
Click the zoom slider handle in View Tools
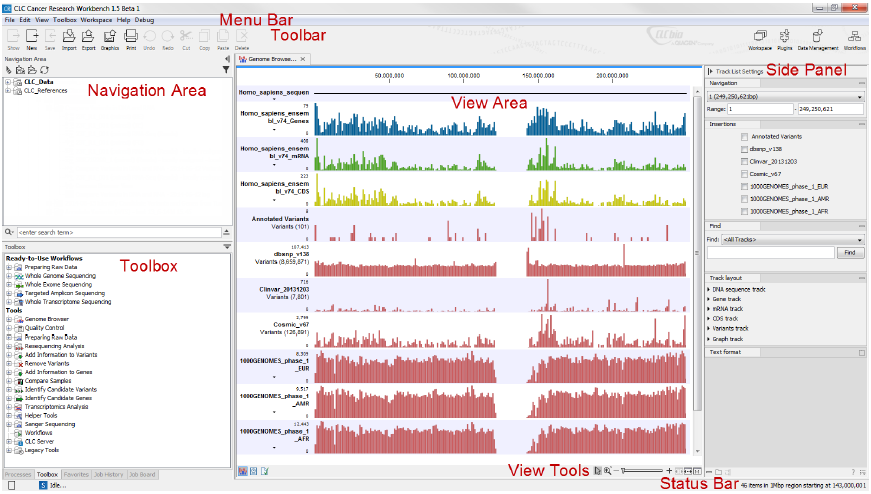(x=624, y=471)
